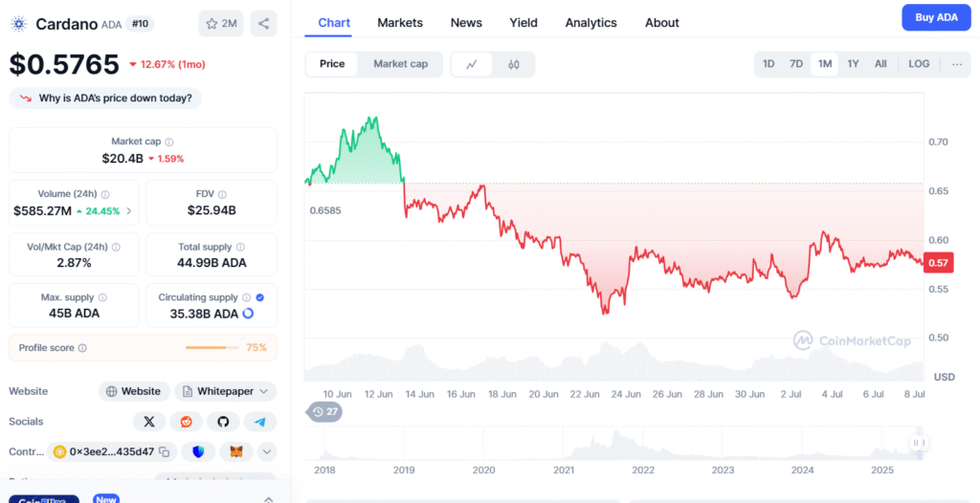Open the Analytics tab
Image resolution: width=980 pixels, height=503 pixels.
click(591, 22)
